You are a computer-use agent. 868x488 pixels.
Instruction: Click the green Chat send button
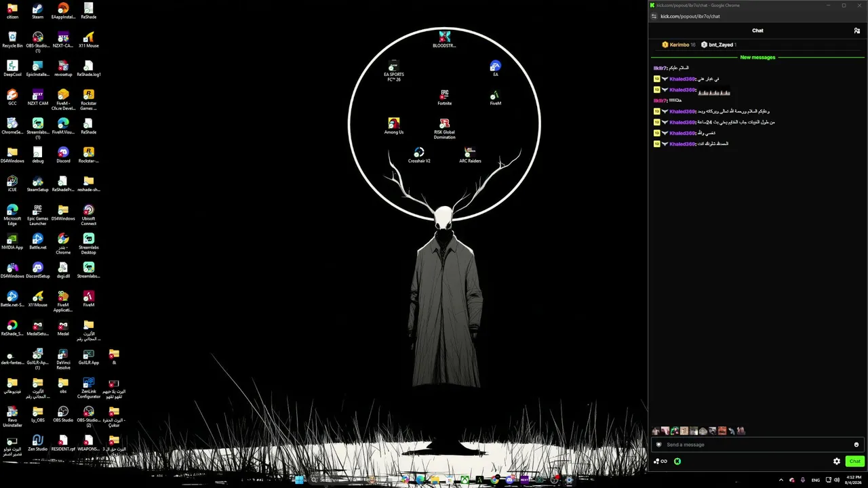(854, 462)
